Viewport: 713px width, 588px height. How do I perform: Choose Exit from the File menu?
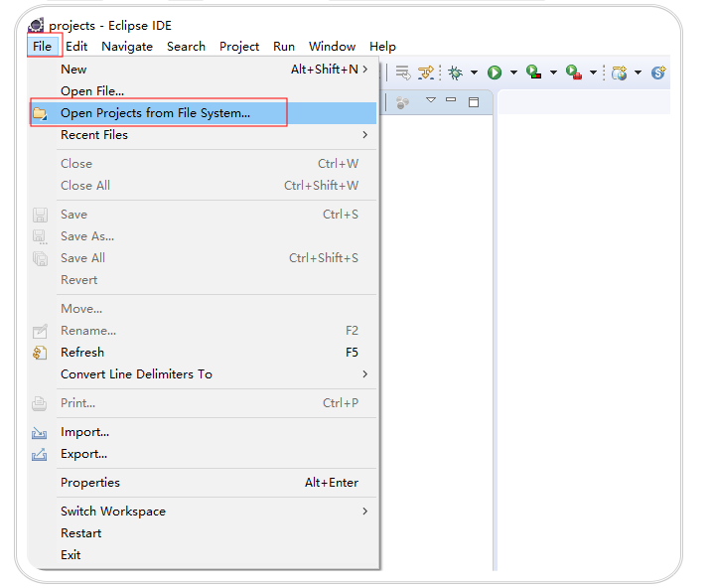[203, 555]
